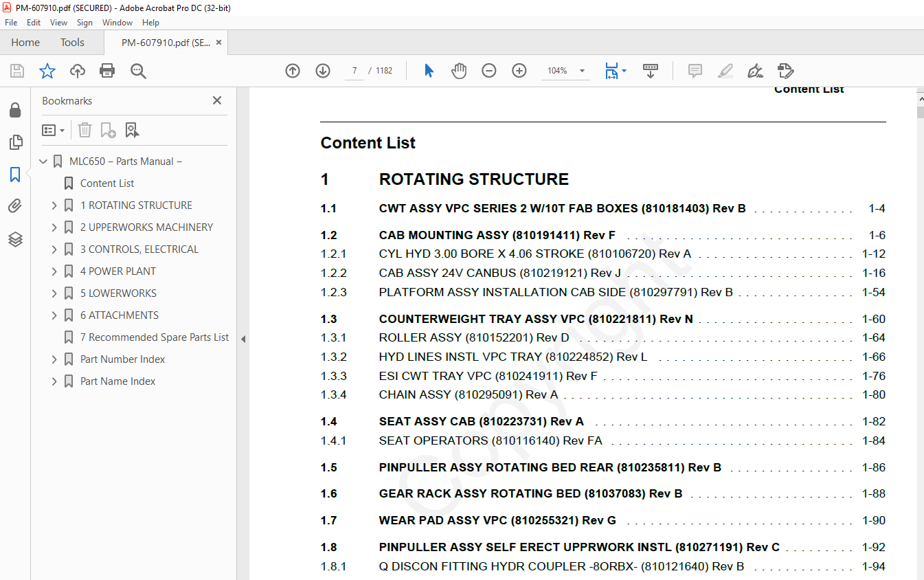Image resolution: width=924 pixels, height=580 pixels.
Task: Add a comment sticky note
Action: pyautogui.click(x=695, y=71)
